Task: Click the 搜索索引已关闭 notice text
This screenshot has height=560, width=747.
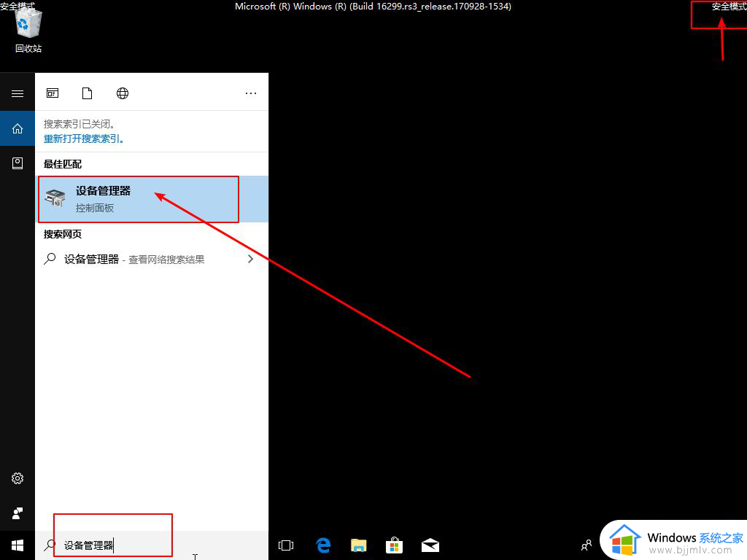Action: point(80,124)
